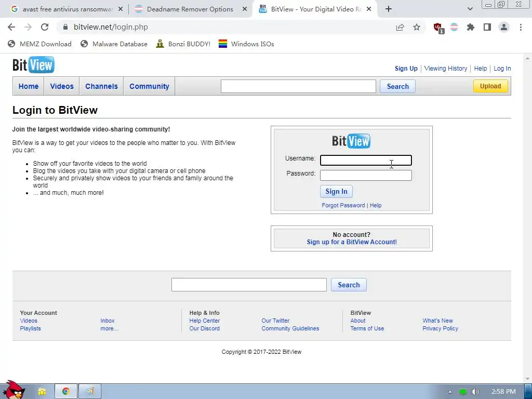The height and width of the screenshot is (399, 532).
Task: Focus the Username input field
Action: [366, 160]
